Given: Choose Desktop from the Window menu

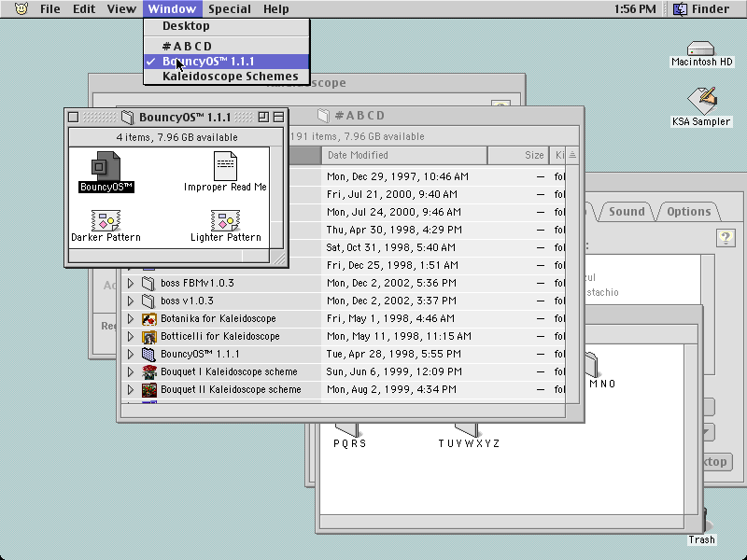Looking at the screenshot, I should coord(227,26).
